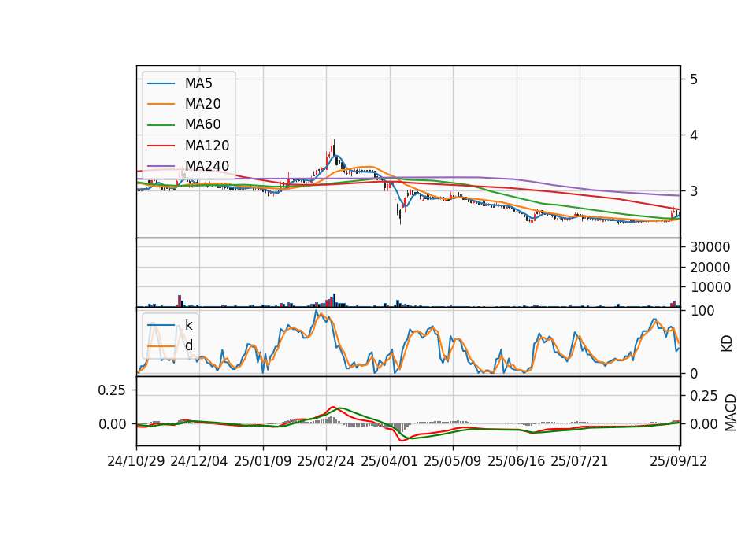Click the blue MA5 legend line sample

161,84
